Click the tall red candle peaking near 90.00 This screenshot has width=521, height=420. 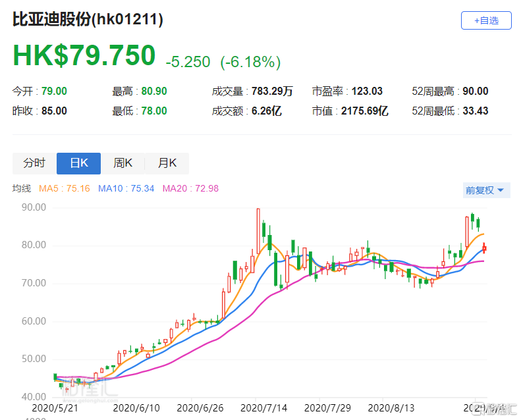pos(258,230)
